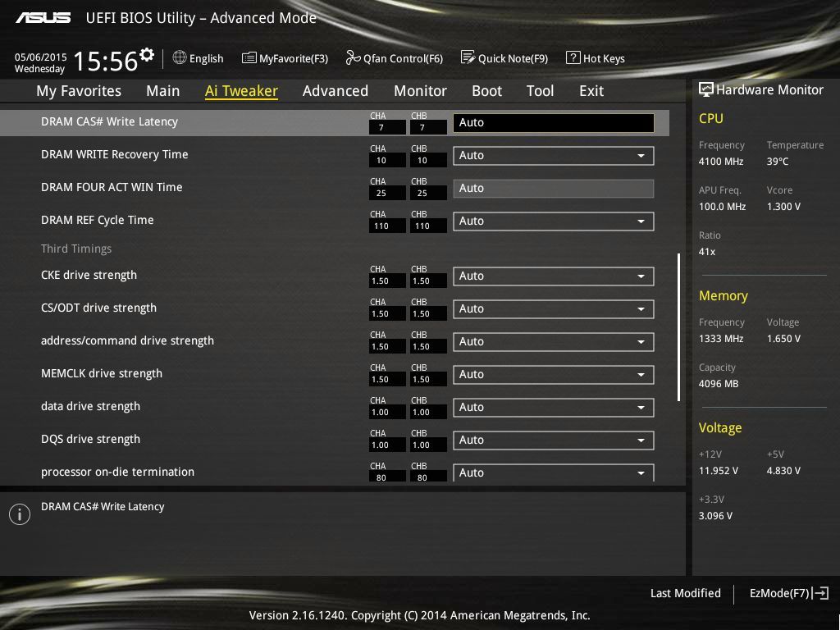840x630 pixels.
Task: Open the My Favorites tab
Action: pos(79,91)
